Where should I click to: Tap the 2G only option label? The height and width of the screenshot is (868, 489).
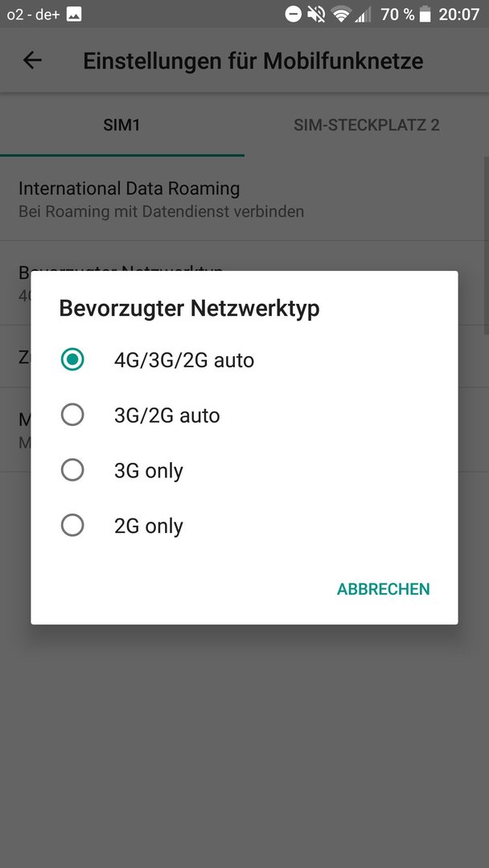tap(149, 526)
